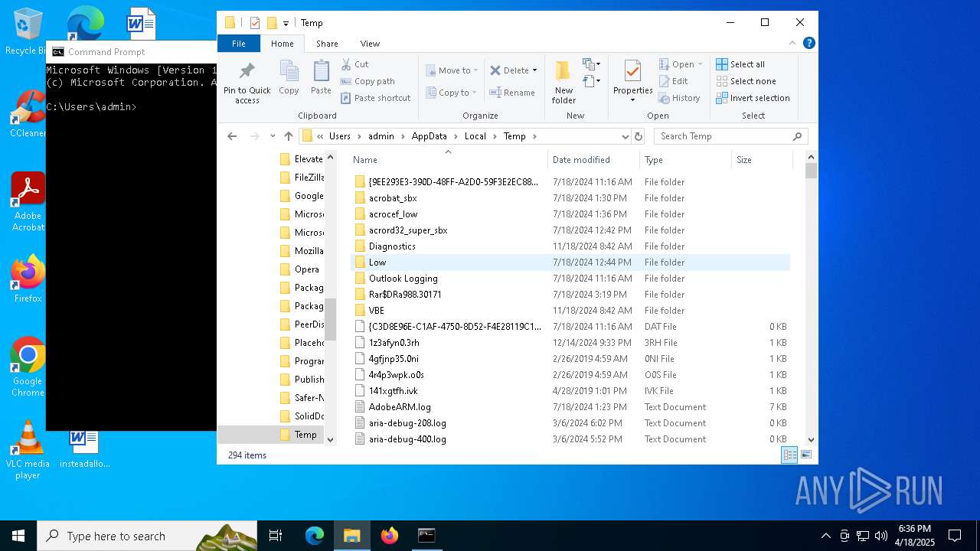This screenshot has width=980, height=551.
Task: Expand the Copy to dropdown
Action: [475, 93]
